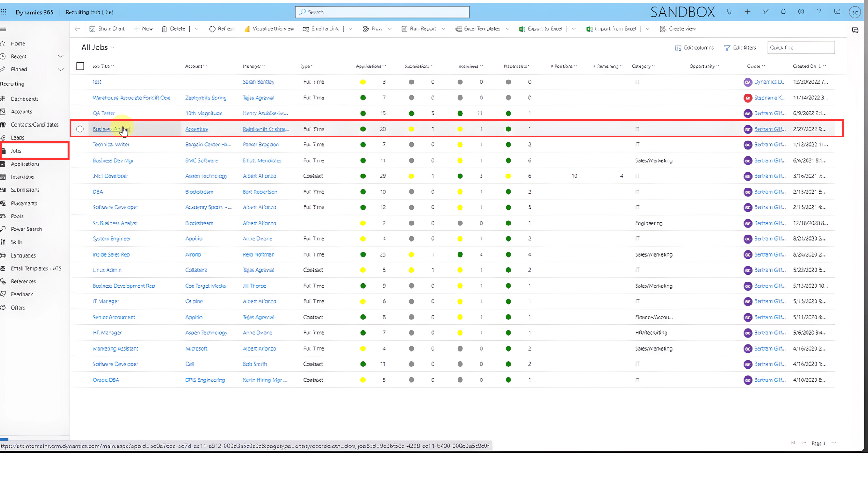Viewport: 868px width, 488px height.
Task: Open Offers in the sidebar
Action: click(18, 308)
